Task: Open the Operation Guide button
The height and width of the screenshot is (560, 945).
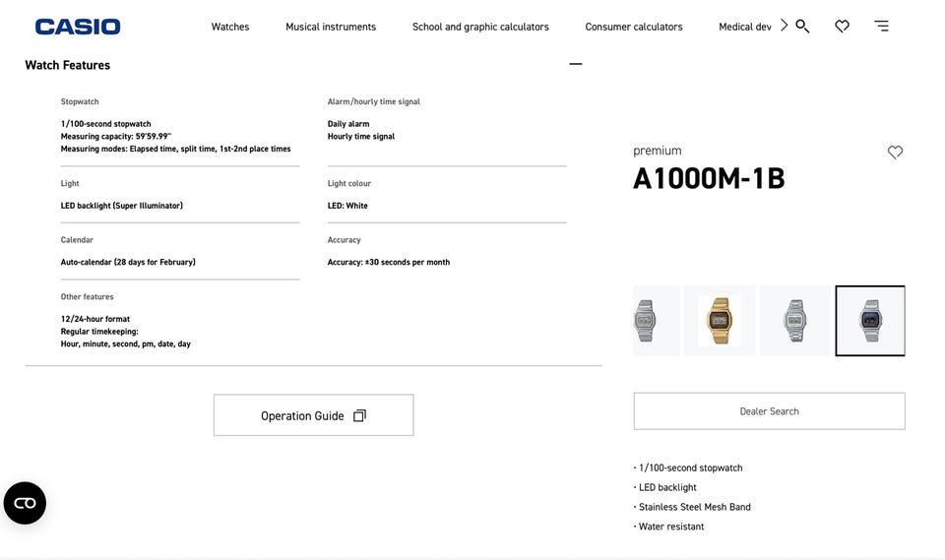Action: (x=313, y=415)
